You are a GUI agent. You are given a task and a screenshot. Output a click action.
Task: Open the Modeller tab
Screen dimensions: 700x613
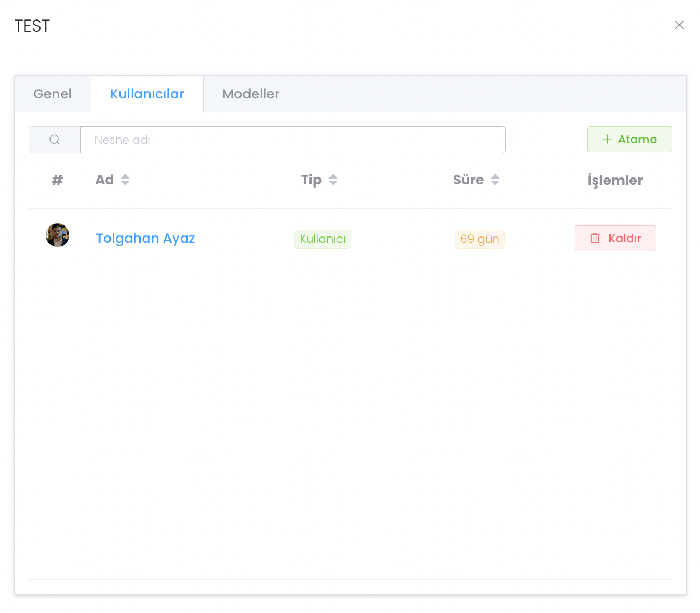point(251,94)
